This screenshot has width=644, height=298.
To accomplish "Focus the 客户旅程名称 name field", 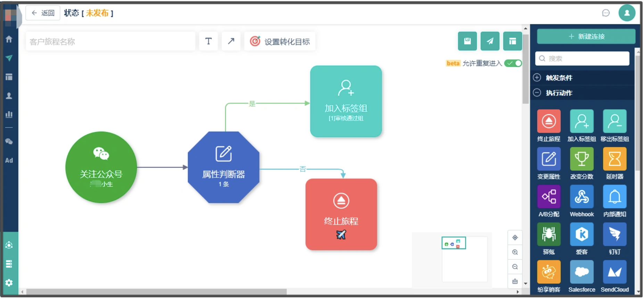I will click(110, 42).
